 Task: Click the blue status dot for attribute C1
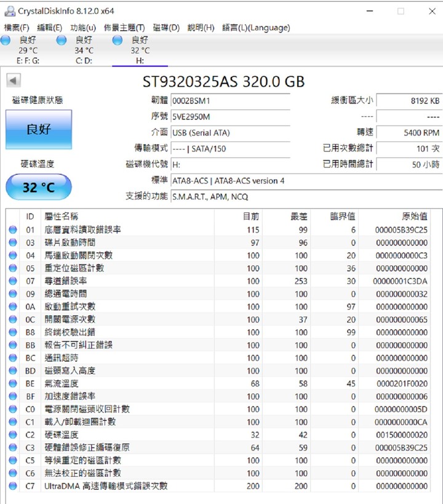13,422
